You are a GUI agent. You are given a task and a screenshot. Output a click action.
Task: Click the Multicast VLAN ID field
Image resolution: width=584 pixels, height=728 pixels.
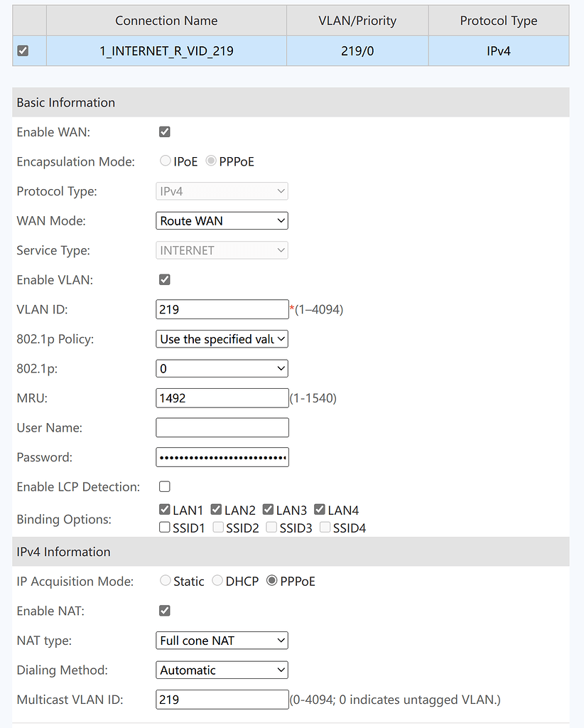coord(222,699)
